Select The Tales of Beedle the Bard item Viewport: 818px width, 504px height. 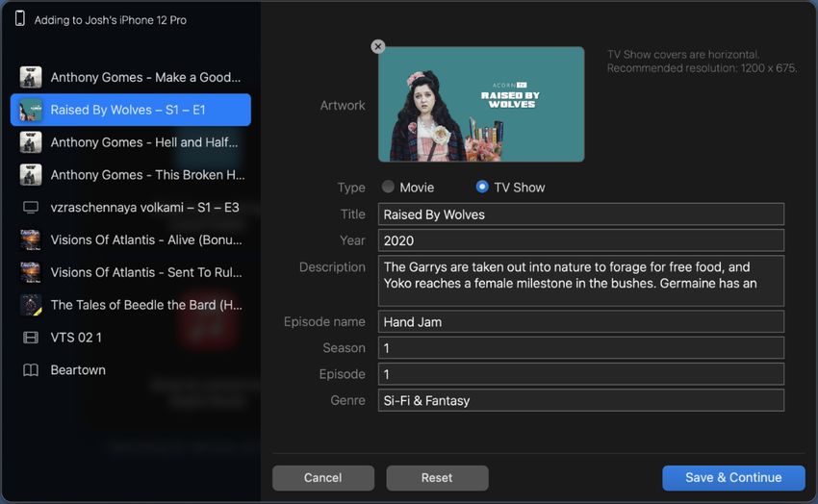[x=131, y=305]
